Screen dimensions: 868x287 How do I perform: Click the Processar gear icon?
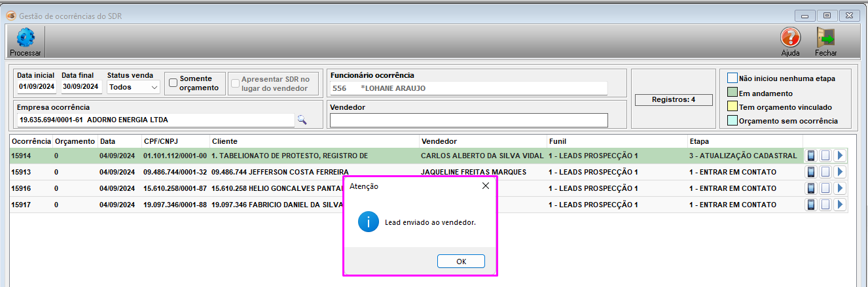[25, 38]
